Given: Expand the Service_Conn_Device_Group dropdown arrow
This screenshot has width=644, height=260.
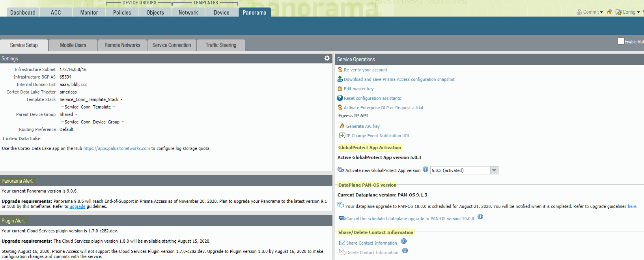Looking at the screenshot, I should coord(123,122).
